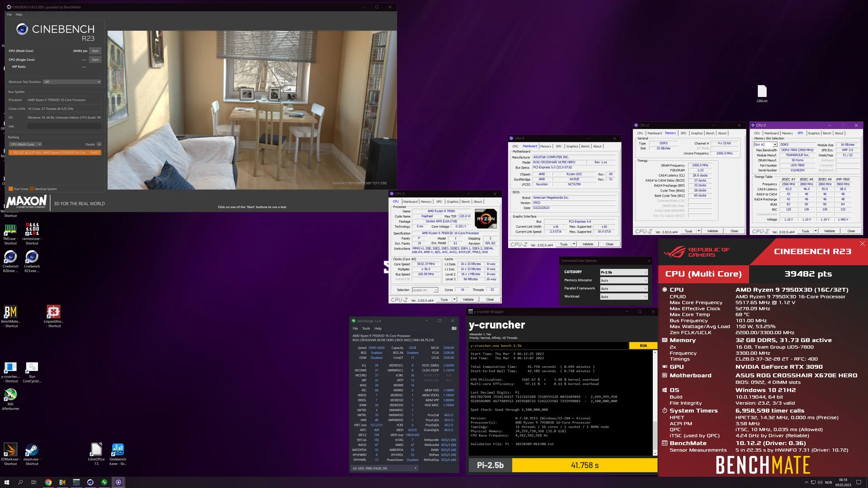868x488 pixels.
Task: Open the Run CoreCycler shortcut
Action: pyautogui.click(x=32, y=372)
